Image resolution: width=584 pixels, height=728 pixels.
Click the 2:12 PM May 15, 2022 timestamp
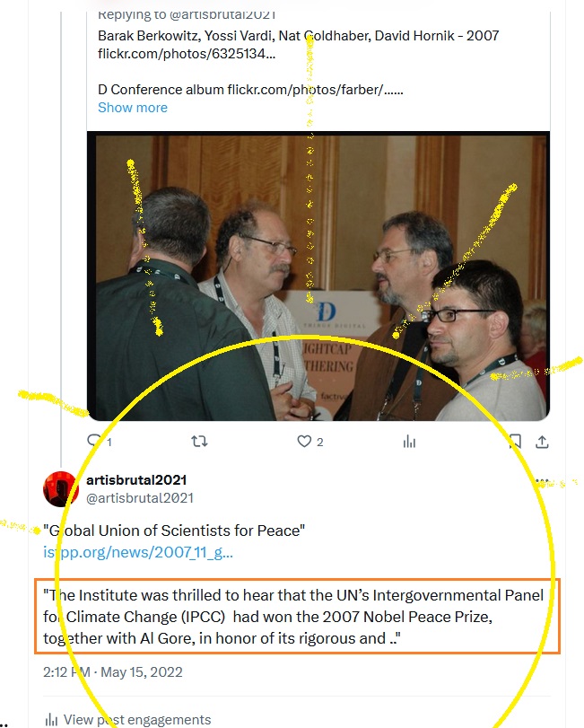coord(113,672)
